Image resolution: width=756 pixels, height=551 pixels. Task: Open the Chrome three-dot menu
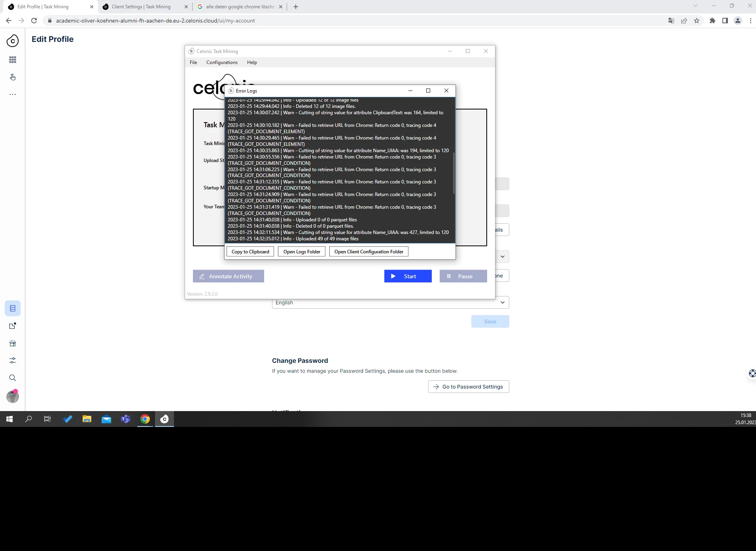pos(750,21)
